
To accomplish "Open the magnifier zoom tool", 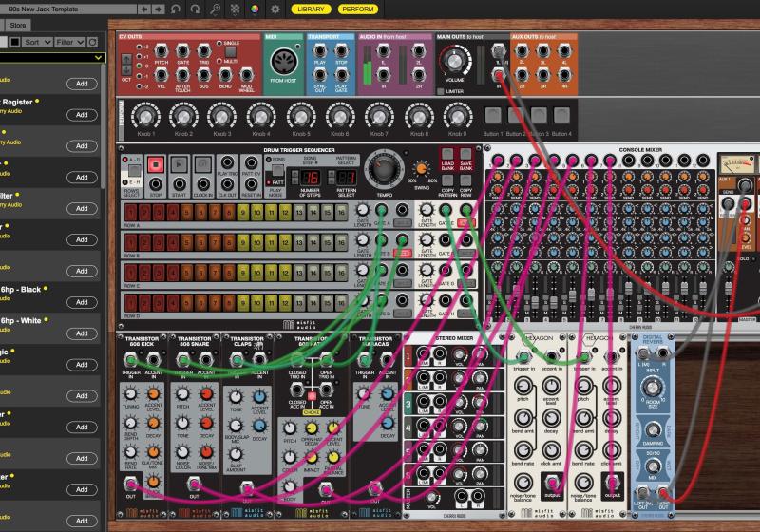I will tap(215, 9).
